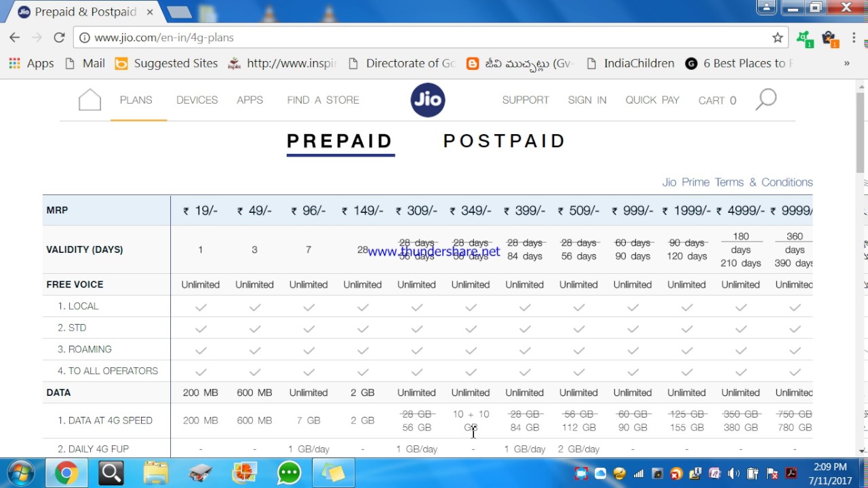Reload the current Jio page
868x488 pixels.
tap(59, 37)
